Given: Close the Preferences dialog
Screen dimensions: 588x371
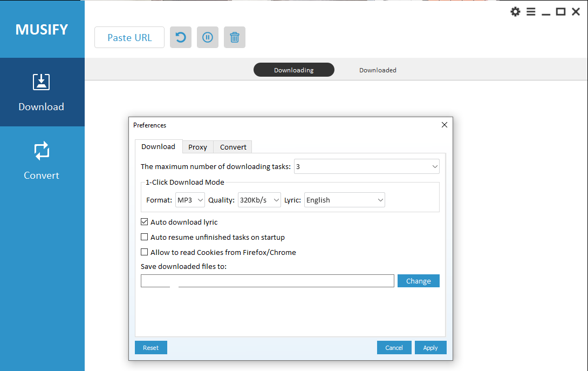Looking at the screenshot, I should click(445, 125).
